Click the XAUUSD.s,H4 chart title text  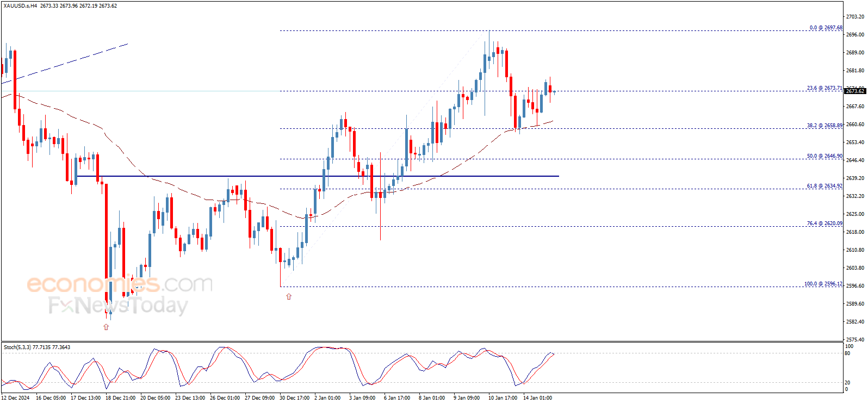click(x=21, y=6)
